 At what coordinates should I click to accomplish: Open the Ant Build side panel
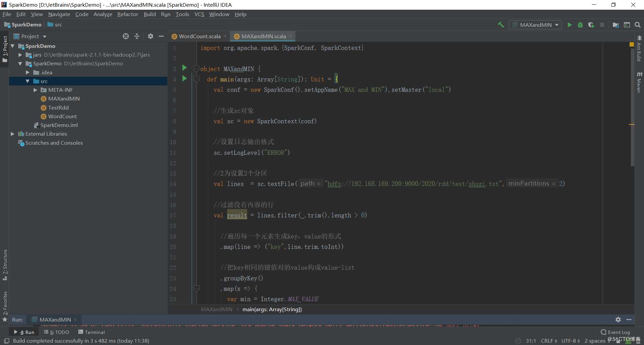[x=639, y=48]
